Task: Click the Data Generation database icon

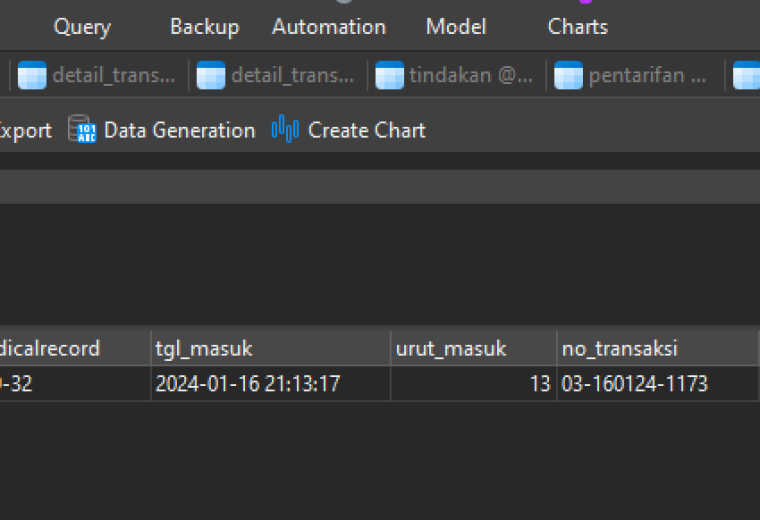Action: point(82,129)
